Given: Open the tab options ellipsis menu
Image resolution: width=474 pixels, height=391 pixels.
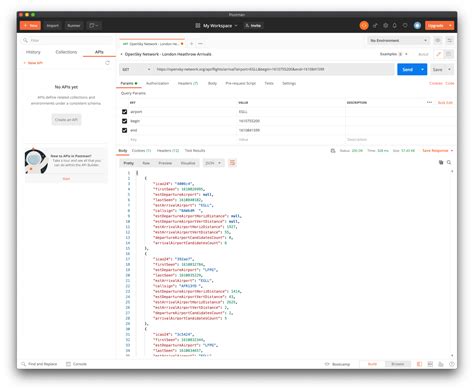Looking at the screenshot, I should pos(200,44).
